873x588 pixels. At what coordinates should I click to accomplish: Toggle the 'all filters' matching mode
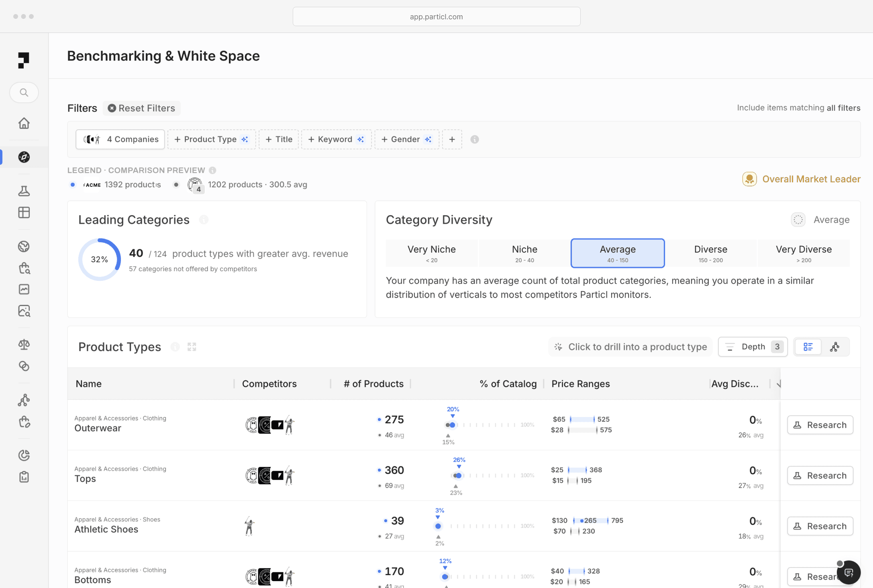click(x=843, y=108)
